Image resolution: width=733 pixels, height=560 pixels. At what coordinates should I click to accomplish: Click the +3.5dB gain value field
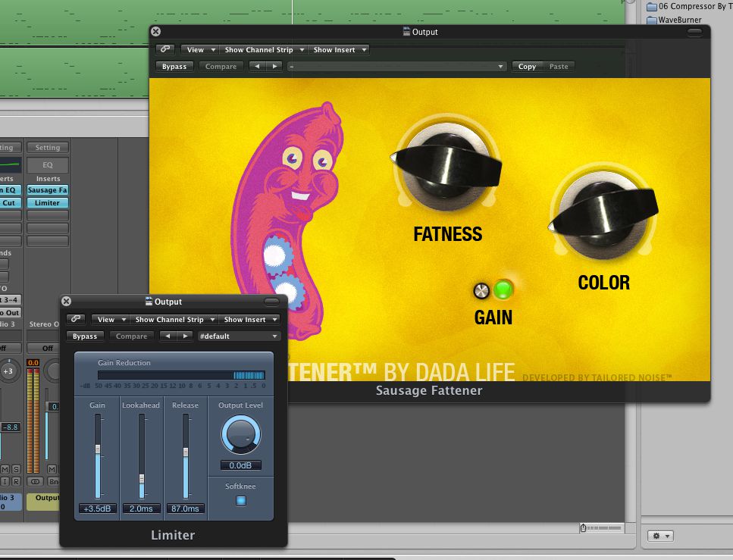(97, 508)
